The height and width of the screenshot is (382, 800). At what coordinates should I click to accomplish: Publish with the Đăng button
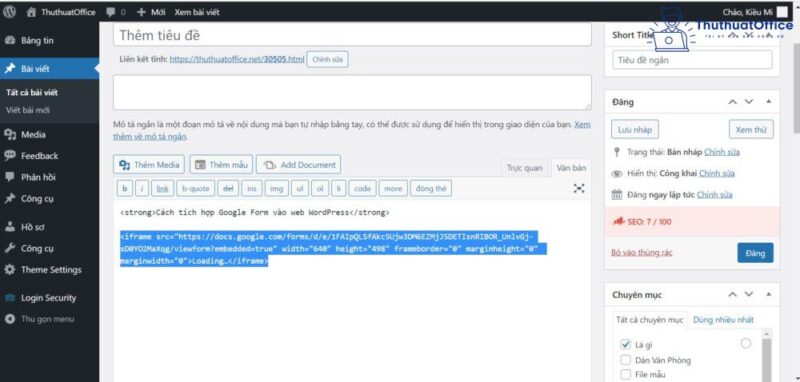click(755, 253)
